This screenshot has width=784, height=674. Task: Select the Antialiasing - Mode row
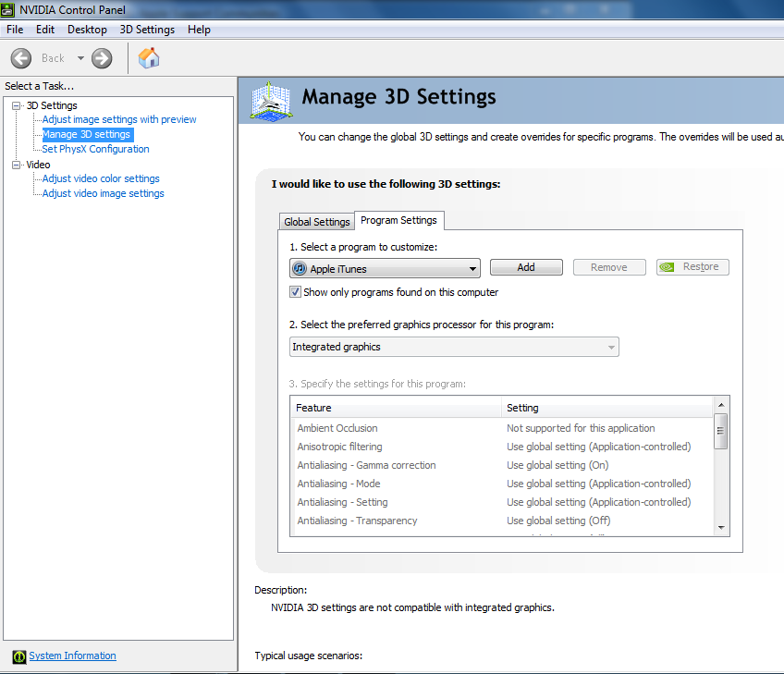502,484
